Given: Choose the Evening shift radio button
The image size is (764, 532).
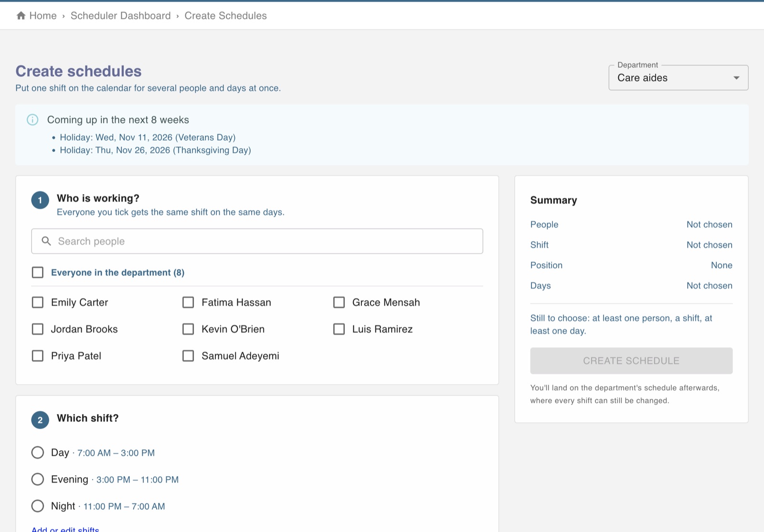Looking at the screenshot, I should tap(38, 479).
